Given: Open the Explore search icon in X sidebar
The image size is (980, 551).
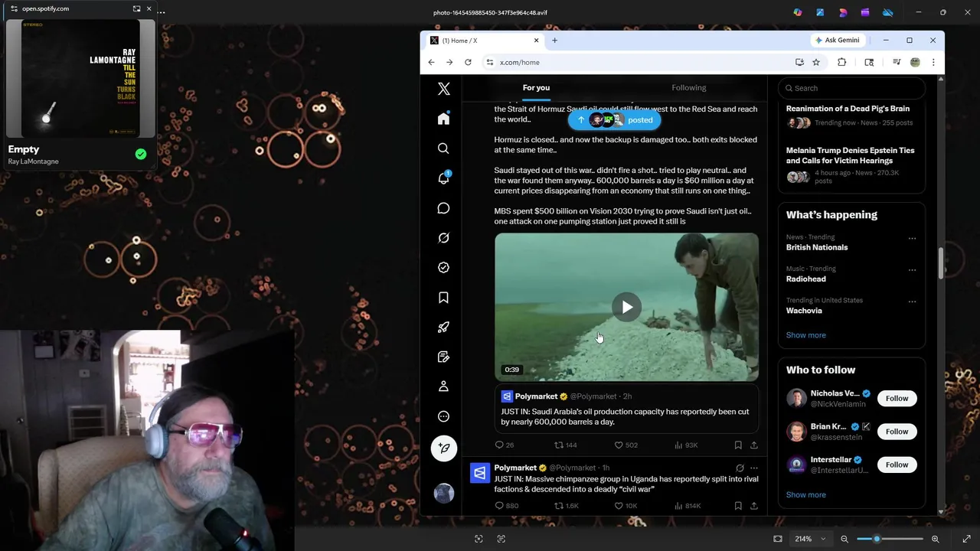Looking at the screenshot, I should [443, 148].
